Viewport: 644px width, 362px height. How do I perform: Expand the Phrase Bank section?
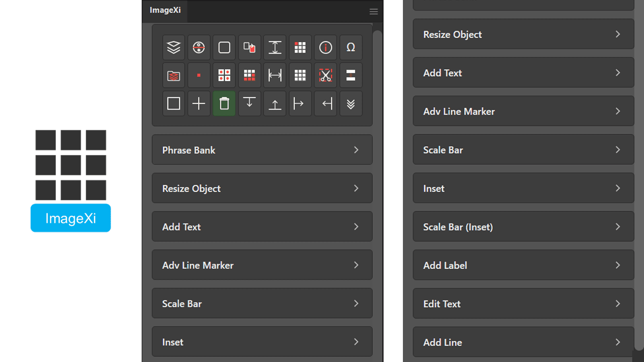[262, 150]
